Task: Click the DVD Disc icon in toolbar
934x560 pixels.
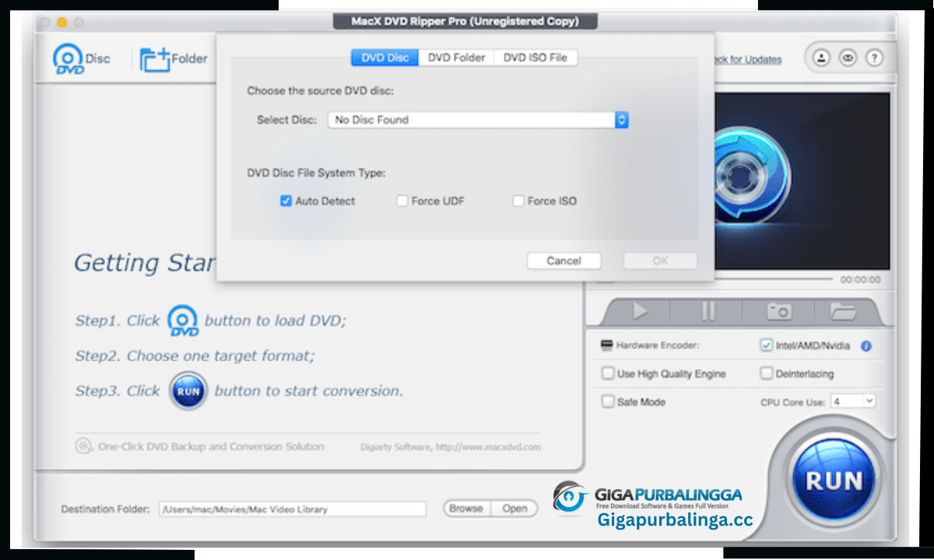Action: point(68,60)
